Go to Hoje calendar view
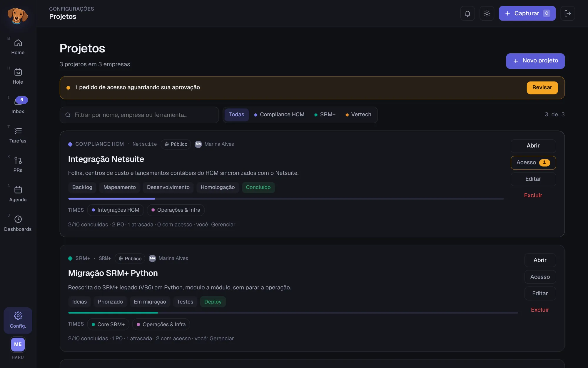The image size is (588, 368). pos(18,77)
